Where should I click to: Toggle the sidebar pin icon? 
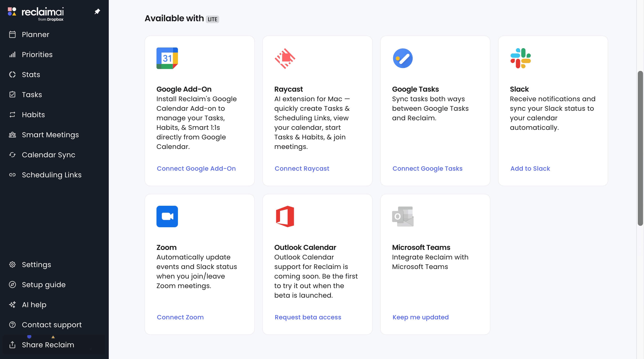point(97,11)
